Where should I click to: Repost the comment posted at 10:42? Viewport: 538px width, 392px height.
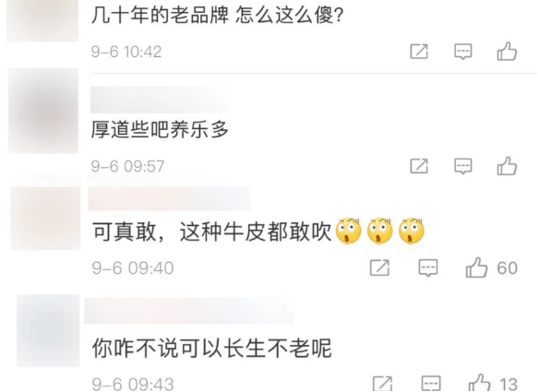coord(419,52)
